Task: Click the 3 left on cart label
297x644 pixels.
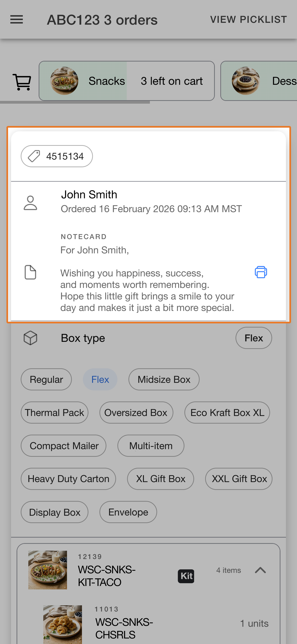Action: click(172, 81)
